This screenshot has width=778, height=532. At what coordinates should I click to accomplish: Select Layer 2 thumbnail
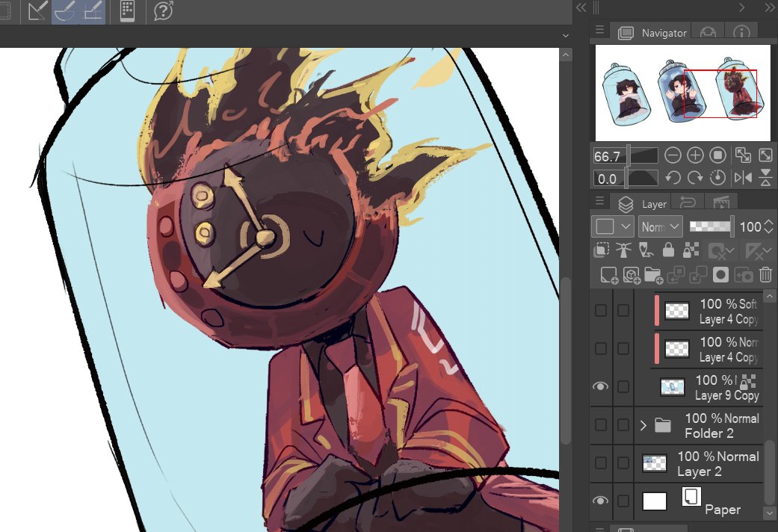point(654,463)
